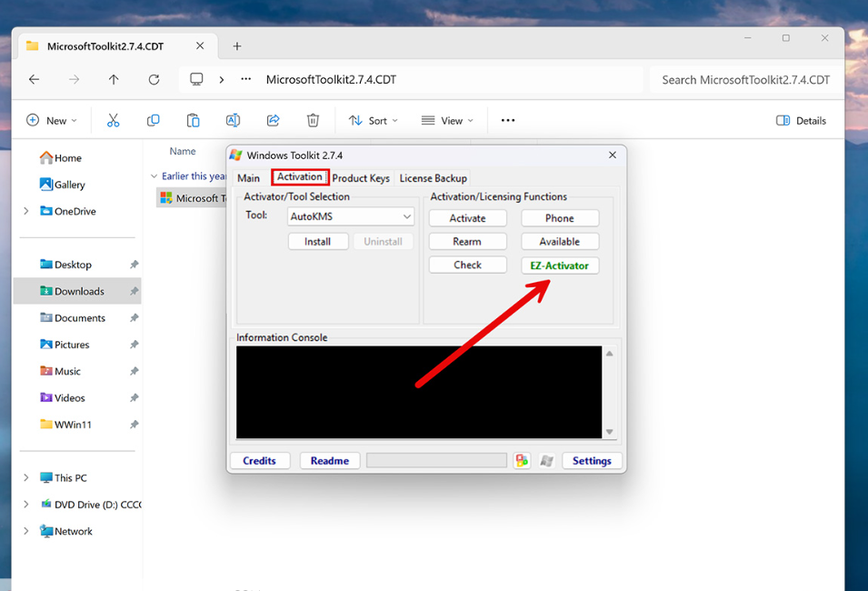Click the Delete trash can icon
Image resolution: width=868 pixels, height=591 pixels.
click(x=313, y=120)
